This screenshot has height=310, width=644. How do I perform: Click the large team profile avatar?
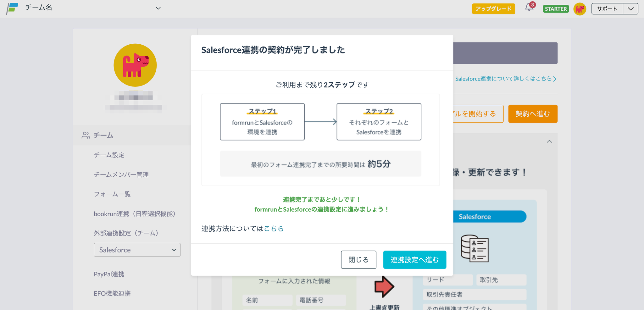click(135, 65)
